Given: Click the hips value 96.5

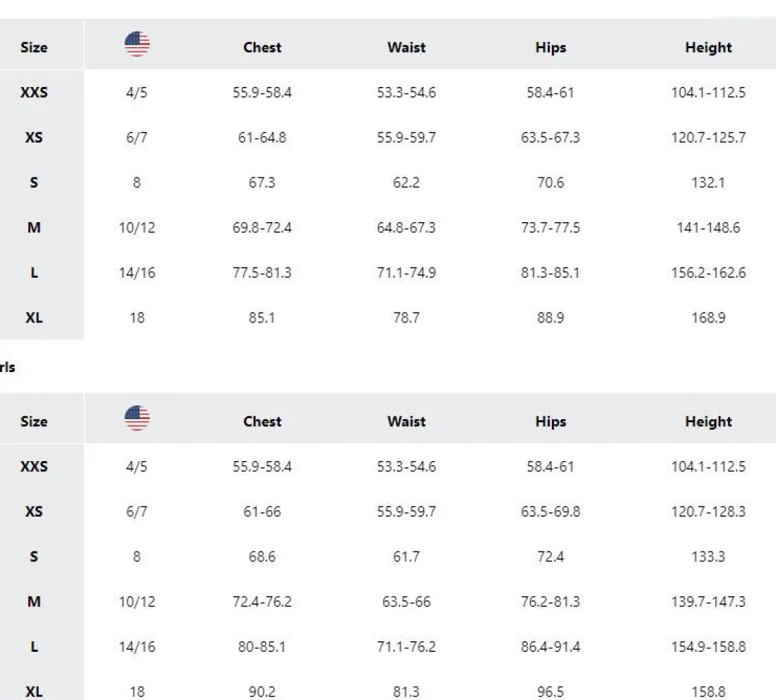Looking at the screenshot, I should 551,692.
